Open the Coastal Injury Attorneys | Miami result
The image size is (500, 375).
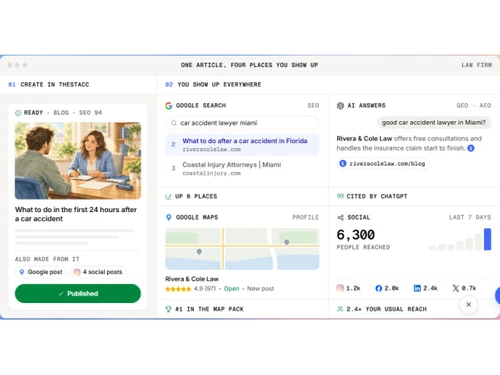click(242, 168)
